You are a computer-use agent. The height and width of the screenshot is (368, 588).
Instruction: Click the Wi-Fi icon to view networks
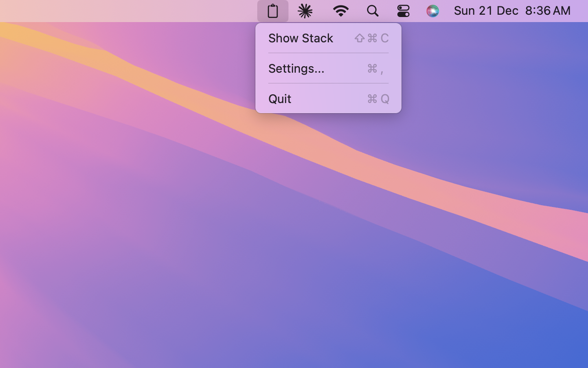[x=340, y=11]
